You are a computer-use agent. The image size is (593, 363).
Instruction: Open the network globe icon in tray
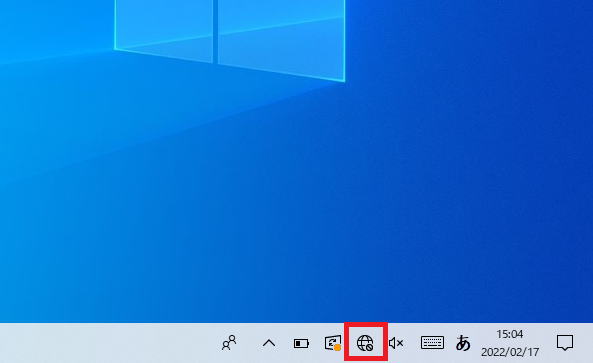click(365, 343)
